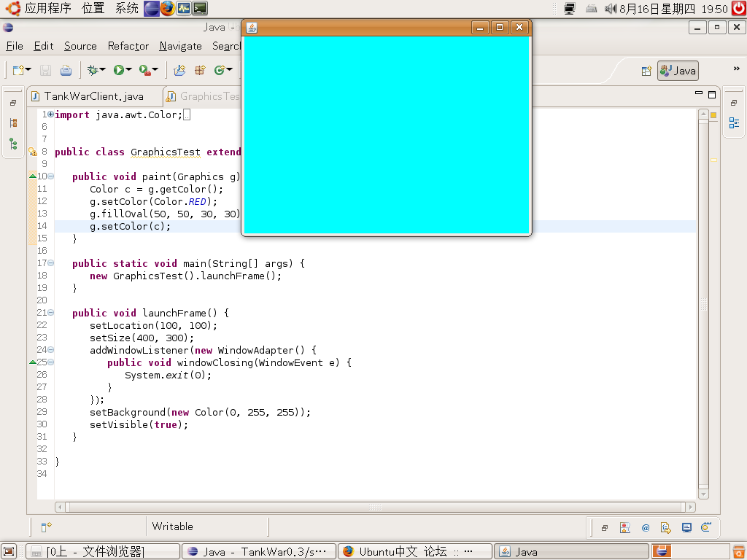Open the Outline view icon on right
This screenshot has width=747, height=560.
click(x=734, y=122)
